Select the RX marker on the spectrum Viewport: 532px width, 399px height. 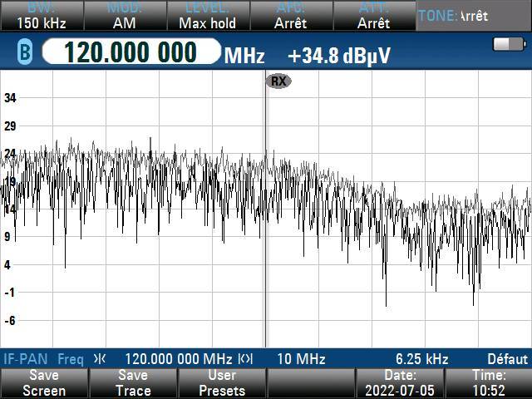pyautogui.click(x=278, y=81)
